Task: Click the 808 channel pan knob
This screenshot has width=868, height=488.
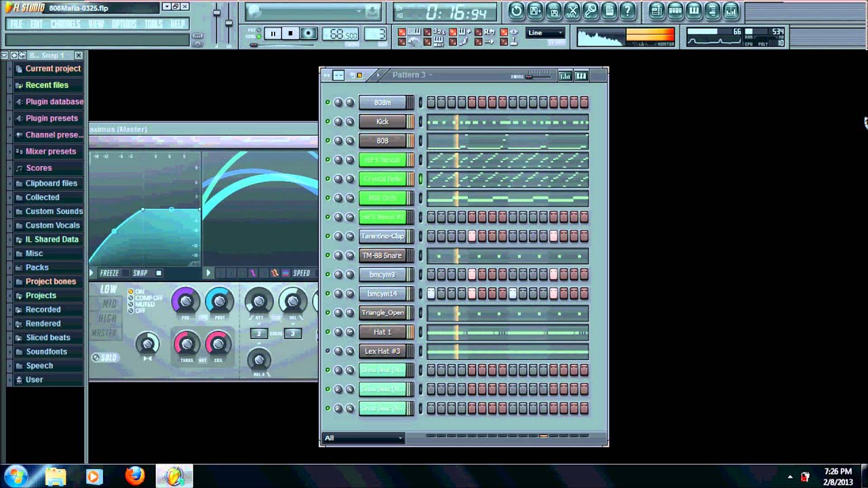Action: (338, 140)
